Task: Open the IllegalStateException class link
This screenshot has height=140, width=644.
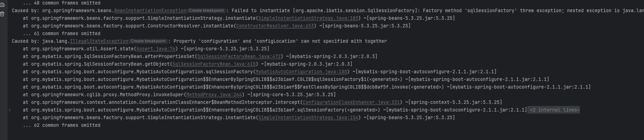Action: click(99, 41)
